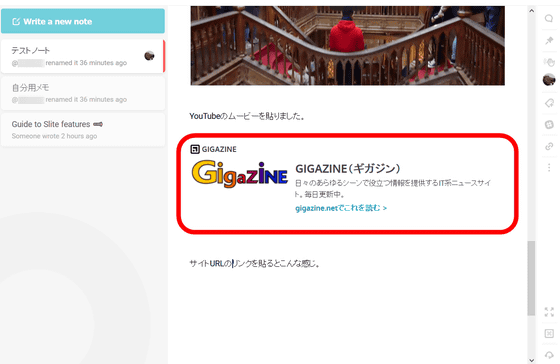Copy note link with the chain icon
560x364 pixels.
tap(549, 146)
